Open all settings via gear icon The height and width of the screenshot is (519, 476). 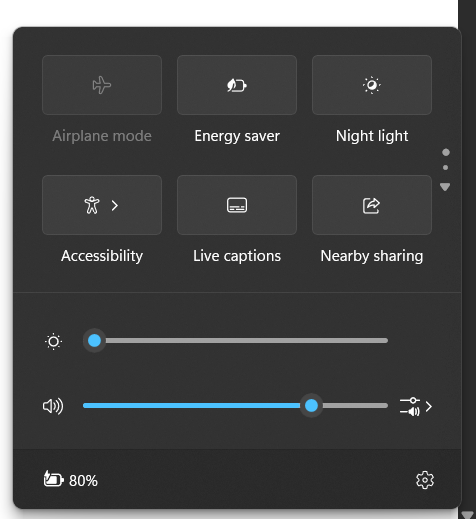[x=425, y=480]
